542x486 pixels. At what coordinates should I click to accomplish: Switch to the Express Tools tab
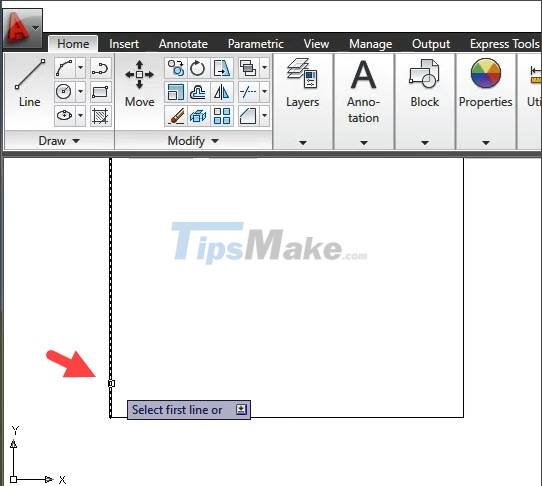click(x=504, y=44)
